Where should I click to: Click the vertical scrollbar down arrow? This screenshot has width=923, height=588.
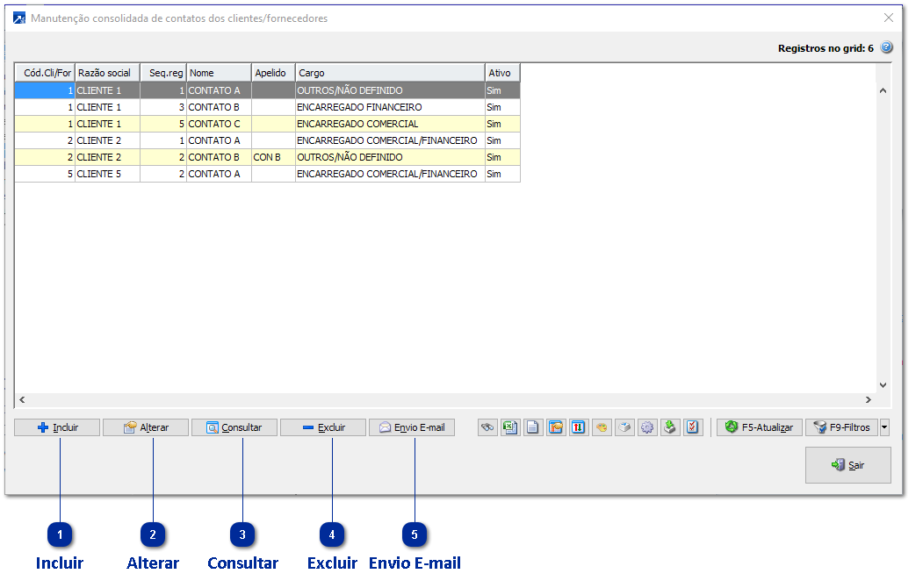click(x=883, y=385)
